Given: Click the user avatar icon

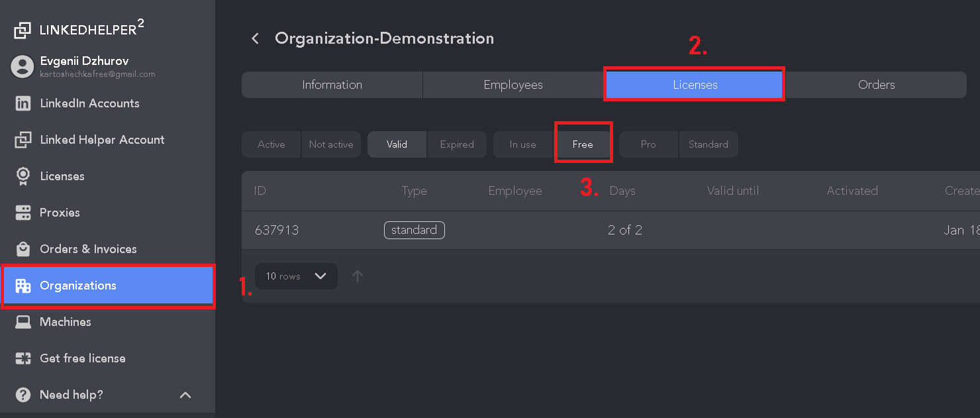Looking at the screenshot, I should [x=23, y=66].
